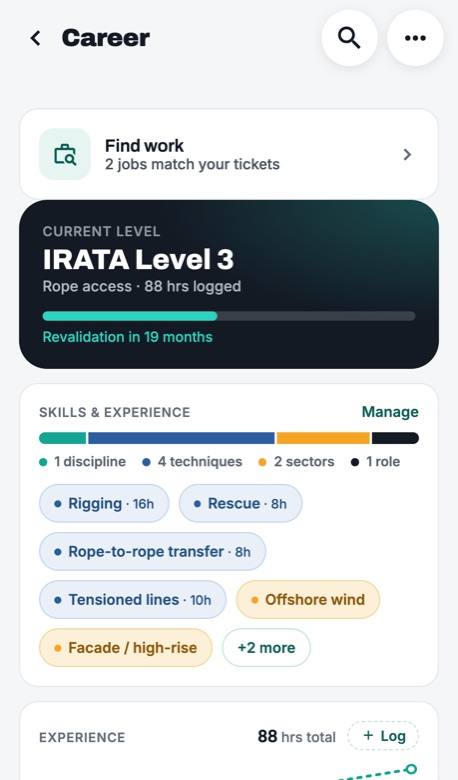Select the '2 sectors' legend item
Image resolution: width=458 pixels, height=780 pixels.
coord(297,462)
